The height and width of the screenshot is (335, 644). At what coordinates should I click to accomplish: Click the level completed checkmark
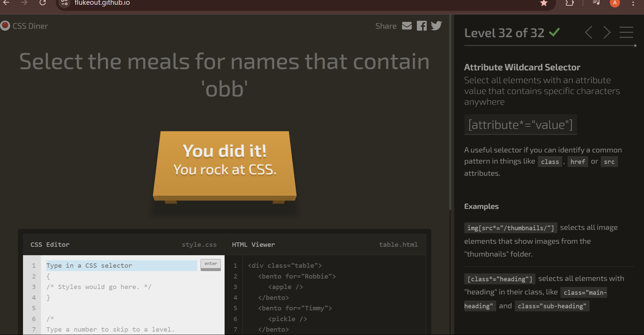click(x=554, y=32)
